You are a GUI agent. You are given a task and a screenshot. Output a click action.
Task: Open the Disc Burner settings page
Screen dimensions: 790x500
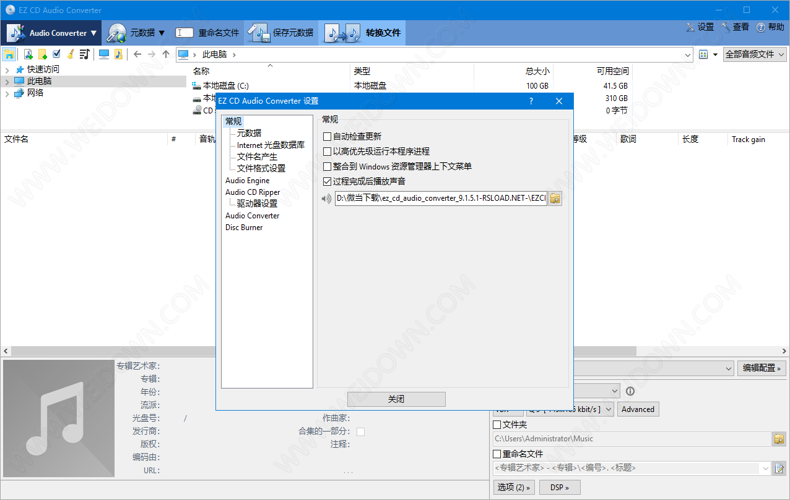[x=244, y=227]
